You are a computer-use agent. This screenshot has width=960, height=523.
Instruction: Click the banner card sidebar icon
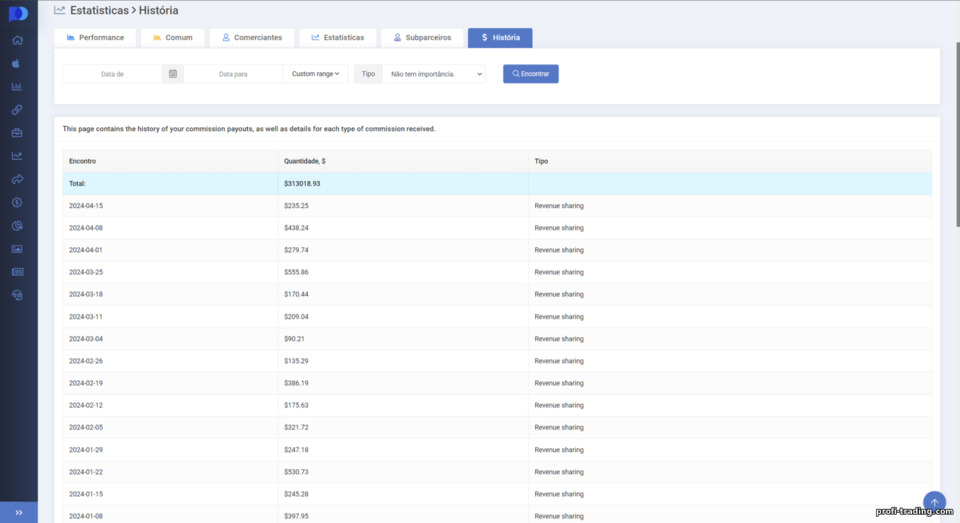coord(17,272)
